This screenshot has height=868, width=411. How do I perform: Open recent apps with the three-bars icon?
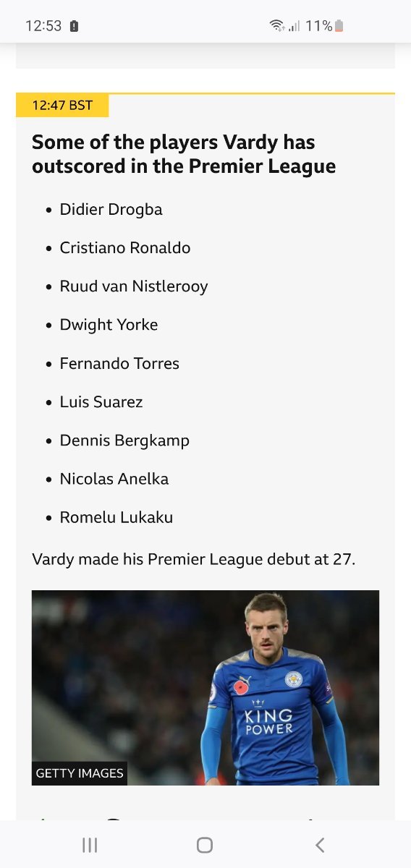[x=90, y=845]
